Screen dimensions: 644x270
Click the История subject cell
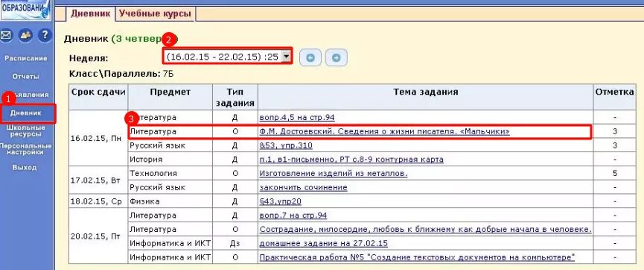(170, 160)
